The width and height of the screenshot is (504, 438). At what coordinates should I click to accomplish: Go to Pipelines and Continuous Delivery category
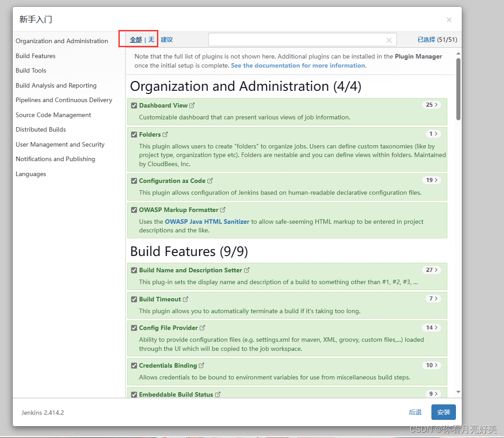[64, 100]
